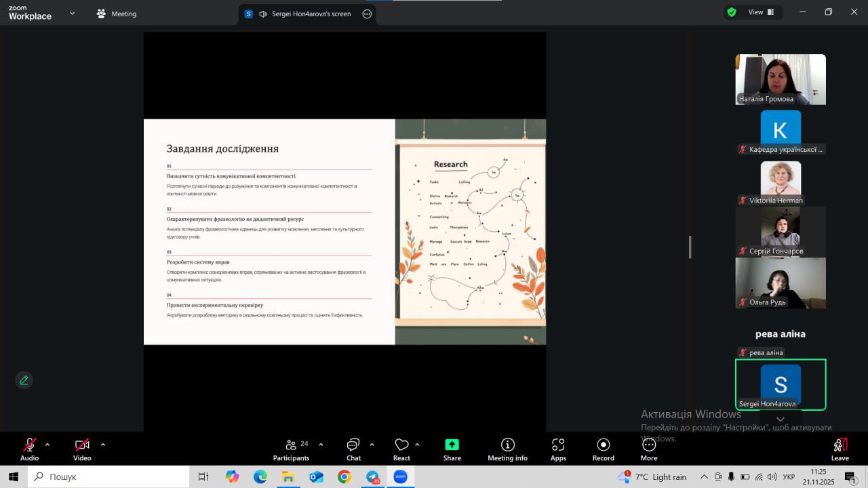Expand video options arrow next to Video
This screenshot has width=868, height=488.
click(x=103, y=445)
